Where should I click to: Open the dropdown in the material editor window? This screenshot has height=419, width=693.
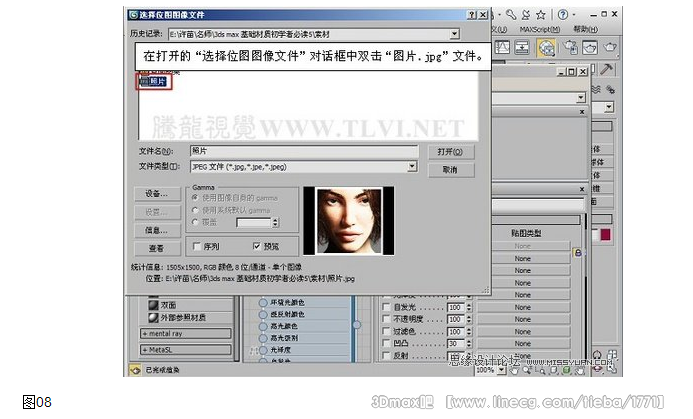(x=581, y=98)
